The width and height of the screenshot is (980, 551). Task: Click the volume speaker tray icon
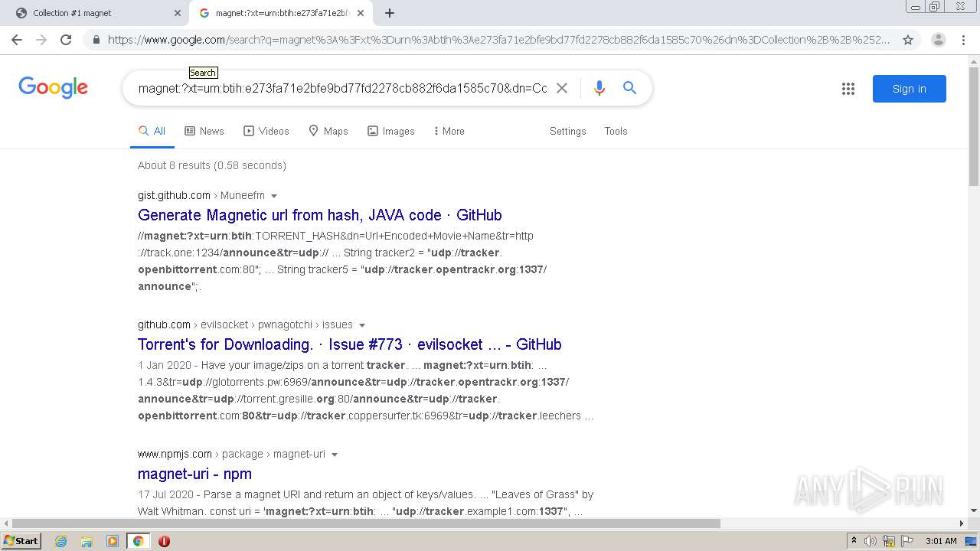tap(871, 541)
